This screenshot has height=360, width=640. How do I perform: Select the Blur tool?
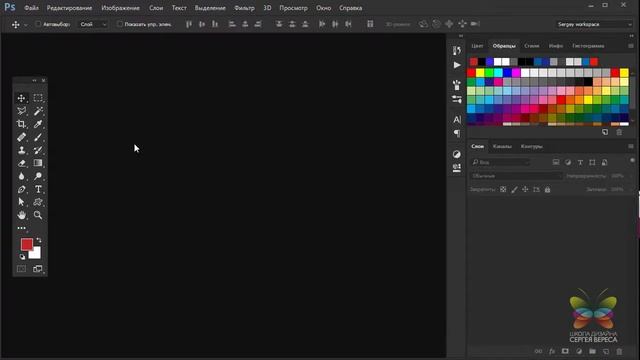click(x=21, y=176)
